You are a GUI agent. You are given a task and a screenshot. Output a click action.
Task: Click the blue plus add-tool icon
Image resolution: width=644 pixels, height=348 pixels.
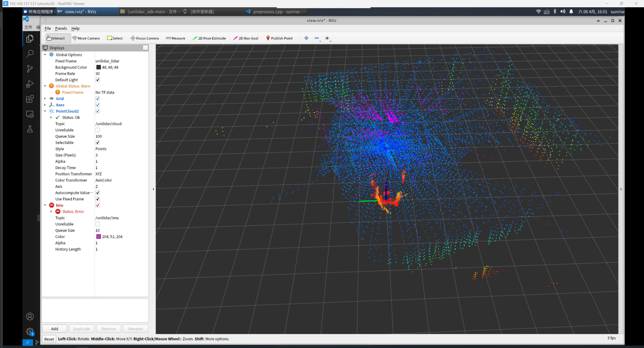pyautogui.click(x=306, y=38)
